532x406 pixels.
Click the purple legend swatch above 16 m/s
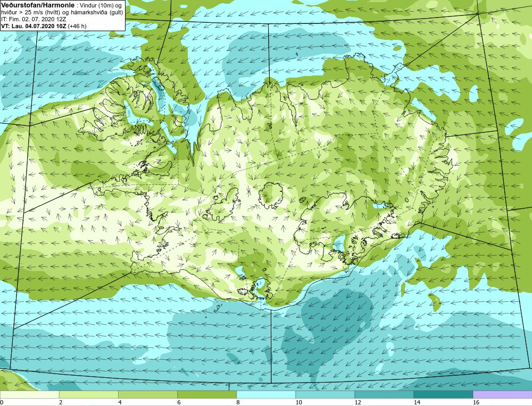[503, 394]
